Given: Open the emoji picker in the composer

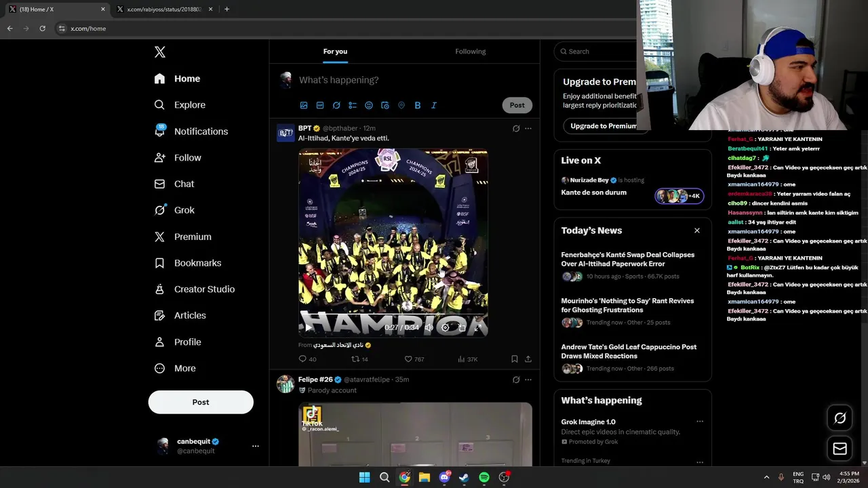Looking at the screenshot, I should (x=369, y=105).
